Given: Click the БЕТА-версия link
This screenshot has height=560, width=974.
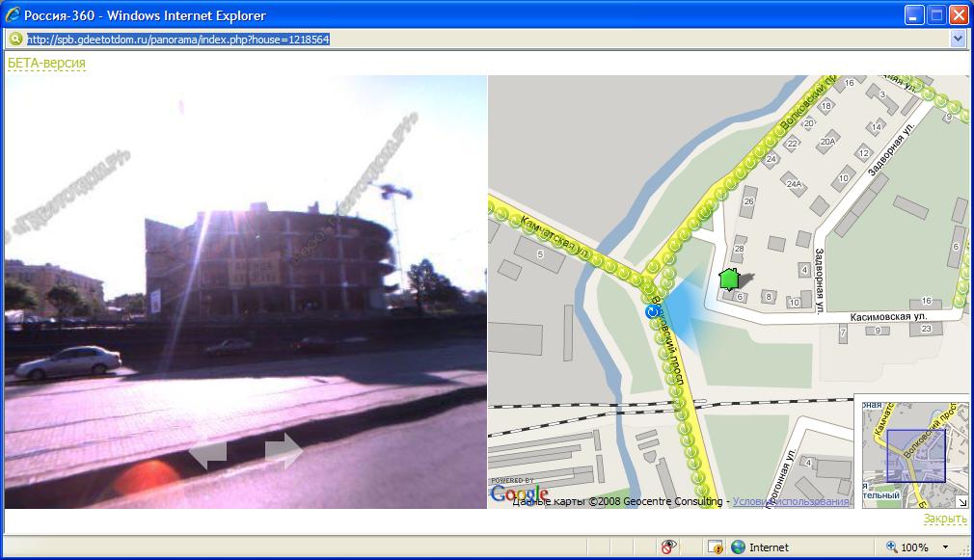Looking at the screenshot, I should coord(46,64).
